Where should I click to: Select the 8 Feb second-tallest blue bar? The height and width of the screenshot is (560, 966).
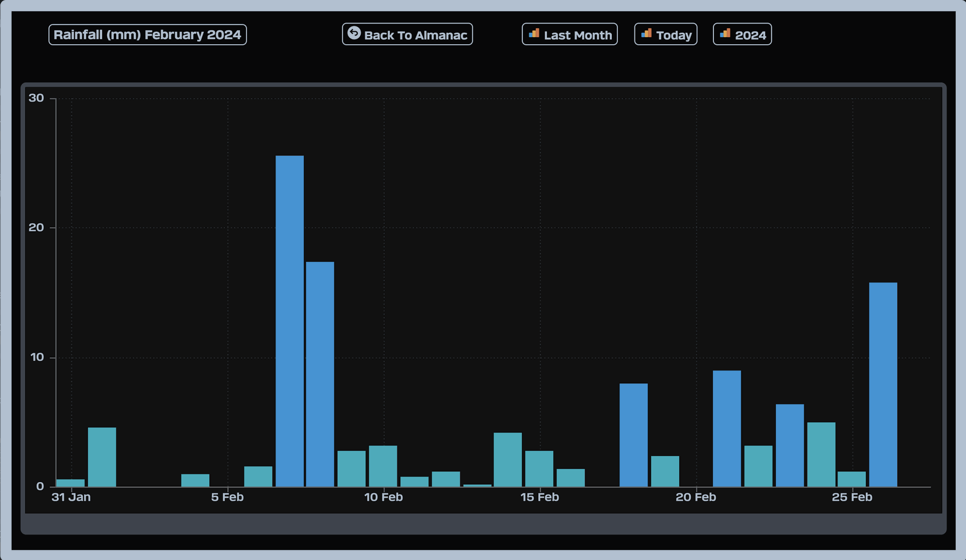click(320, 375)
